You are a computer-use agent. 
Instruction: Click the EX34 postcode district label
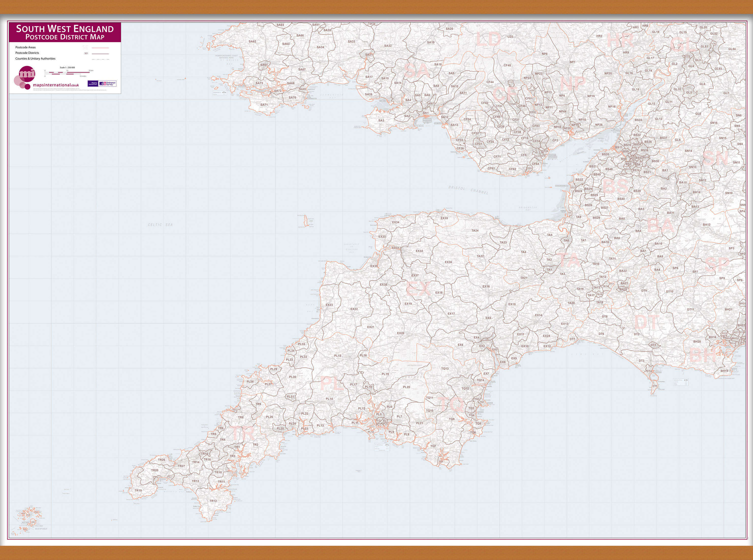[x=396, y=222]
